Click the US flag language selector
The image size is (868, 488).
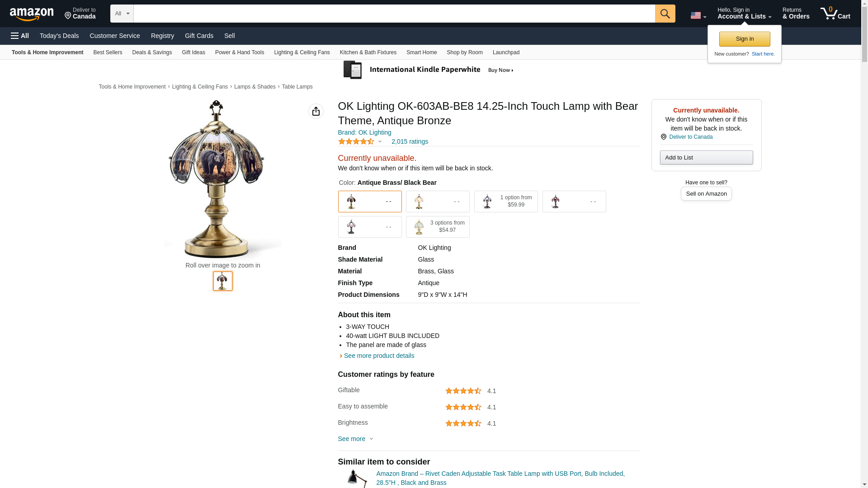click(x=698, y=15)
